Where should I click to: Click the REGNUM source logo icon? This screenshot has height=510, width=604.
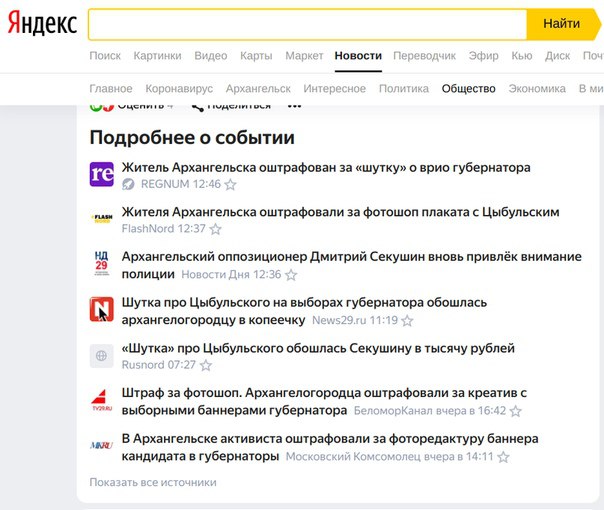[x=102, y=174]
